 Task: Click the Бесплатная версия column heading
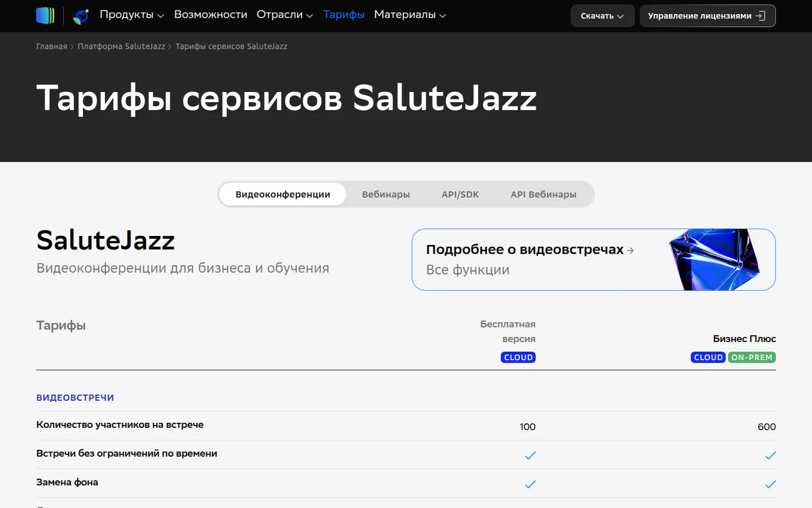coord(507,331)
